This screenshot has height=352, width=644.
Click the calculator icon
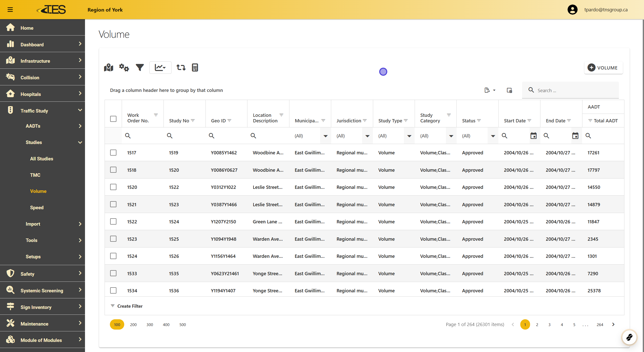(195, 67)
